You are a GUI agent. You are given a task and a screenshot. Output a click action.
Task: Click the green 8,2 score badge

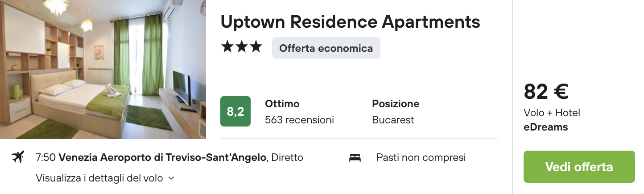coord(235,111)
